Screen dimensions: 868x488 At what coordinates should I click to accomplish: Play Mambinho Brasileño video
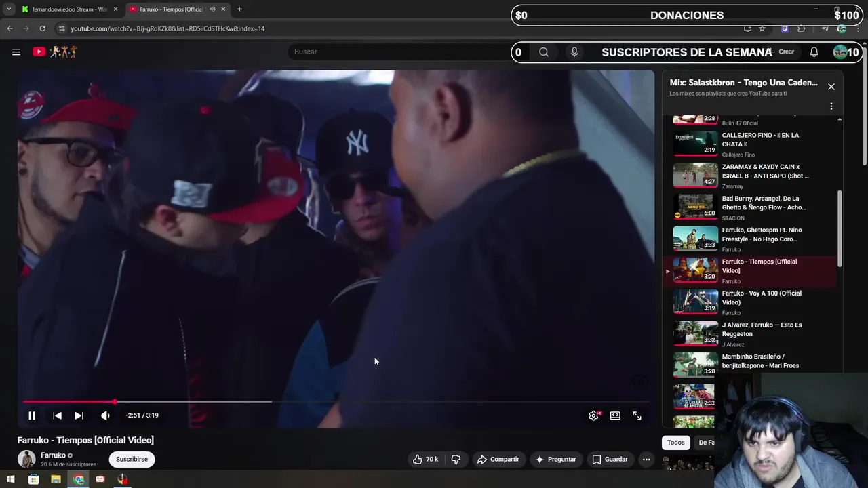click(x=751, y=365)
